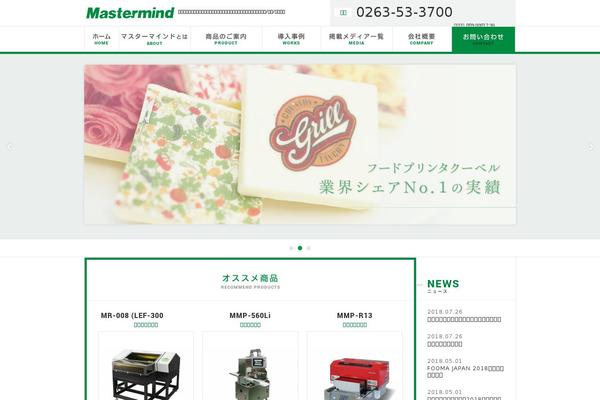
Task: Show the previous carousel slide arrow
Action: 10,147
